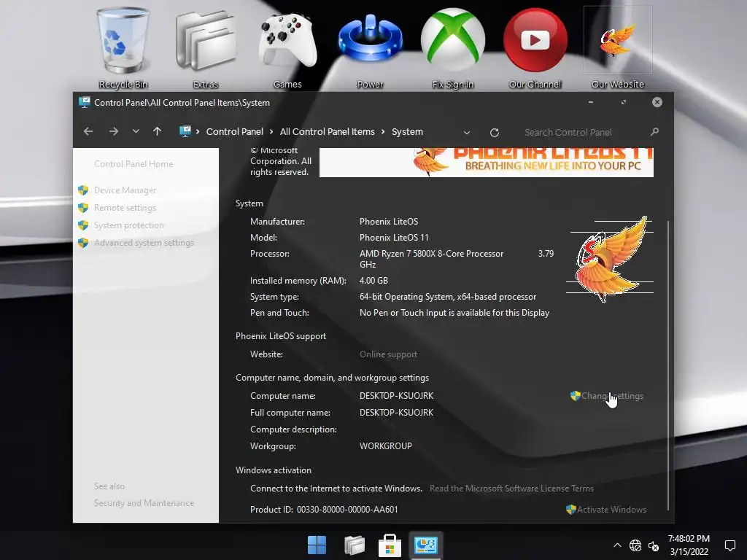Open the Extras folder icon on desktop
Screen dimensions: 747x560
tap(205, 47)
